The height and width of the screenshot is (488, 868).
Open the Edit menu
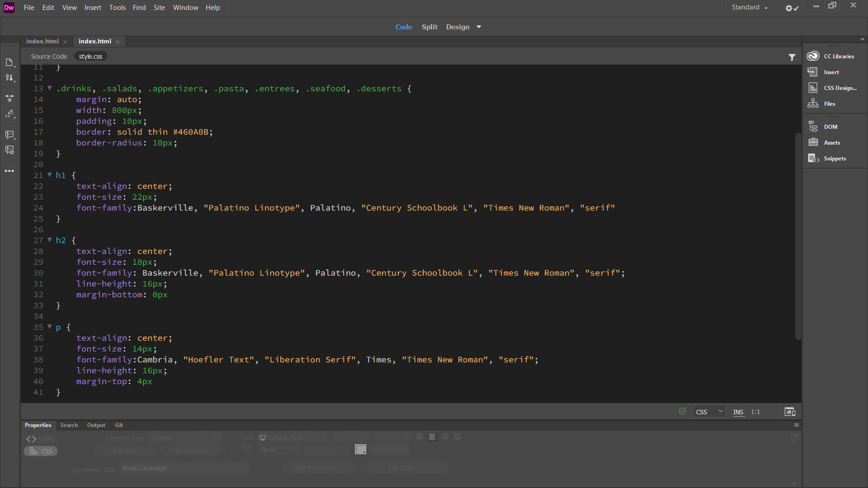(x=48, y=8)
